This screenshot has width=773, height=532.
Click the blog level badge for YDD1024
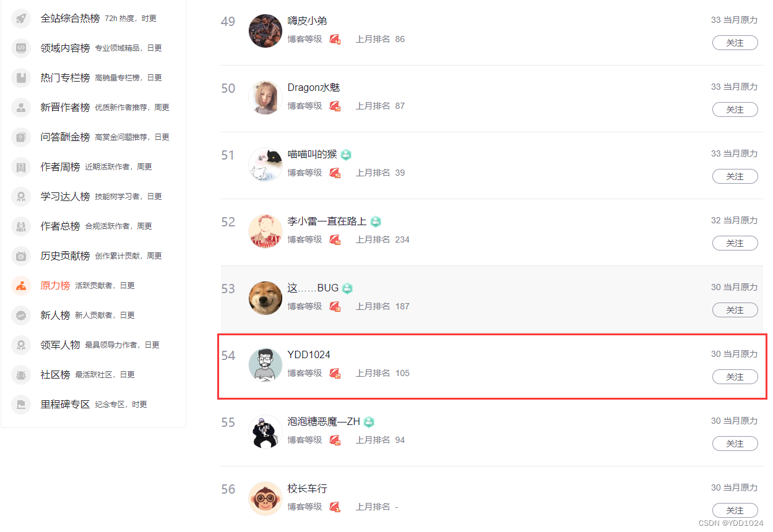pos(335,373)
